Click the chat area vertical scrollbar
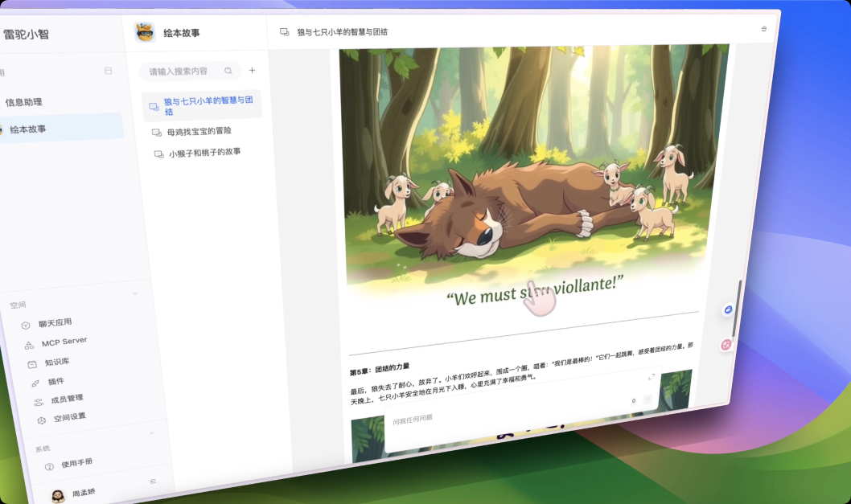This screenshot has width=851, height=504. pyautogui.click(x=737, y=309)
